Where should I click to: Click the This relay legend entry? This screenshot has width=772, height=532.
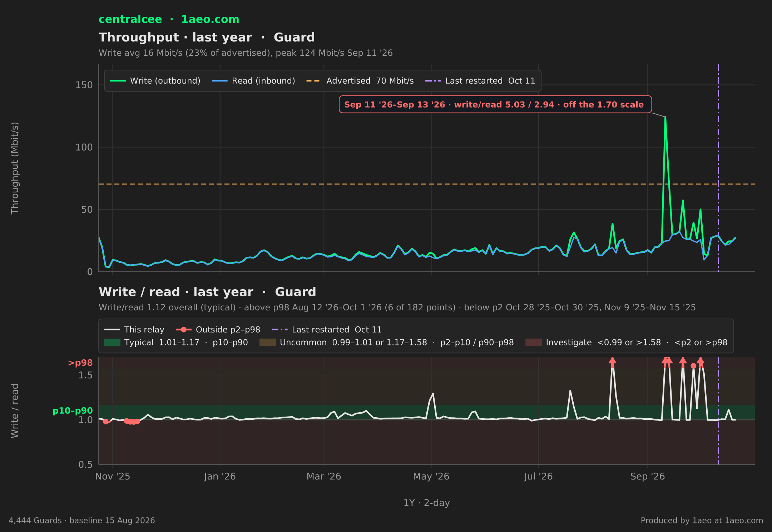pos(134,330)
